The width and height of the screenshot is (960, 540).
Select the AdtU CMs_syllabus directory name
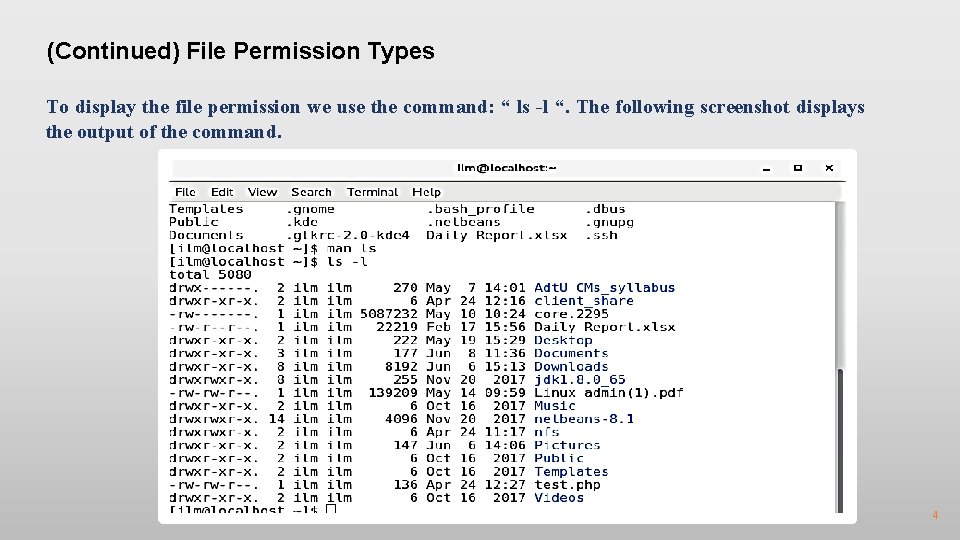(604, 288)
